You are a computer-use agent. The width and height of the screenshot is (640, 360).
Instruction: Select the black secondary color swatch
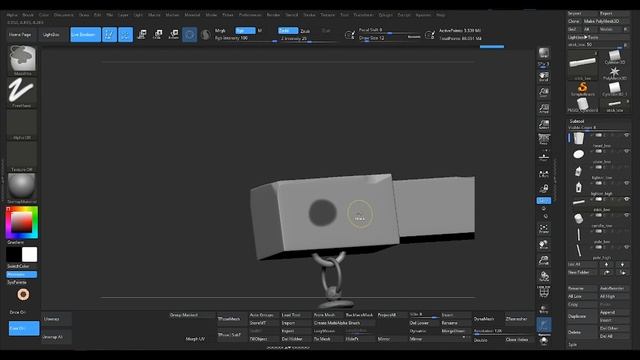coord(14,254)
